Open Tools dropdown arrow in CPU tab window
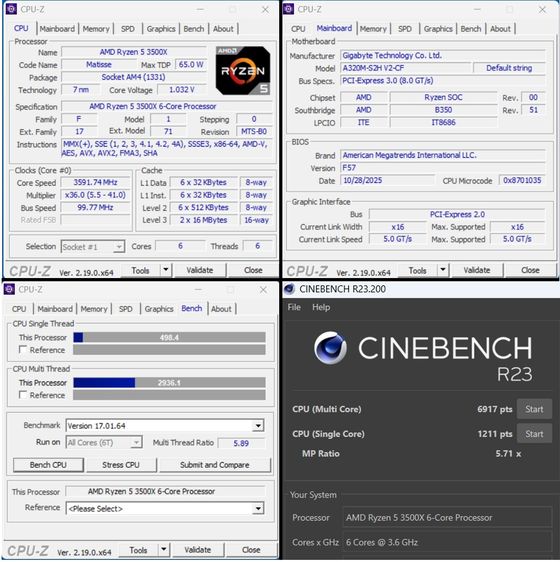 [x=166, y=270]
